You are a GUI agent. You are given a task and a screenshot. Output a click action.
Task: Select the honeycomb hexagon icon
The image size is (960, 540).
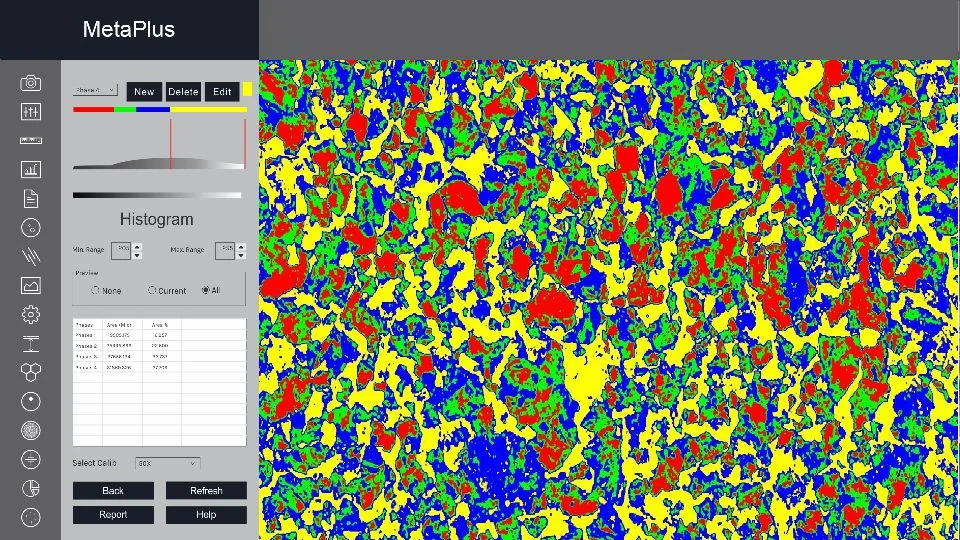coord(30,372)
